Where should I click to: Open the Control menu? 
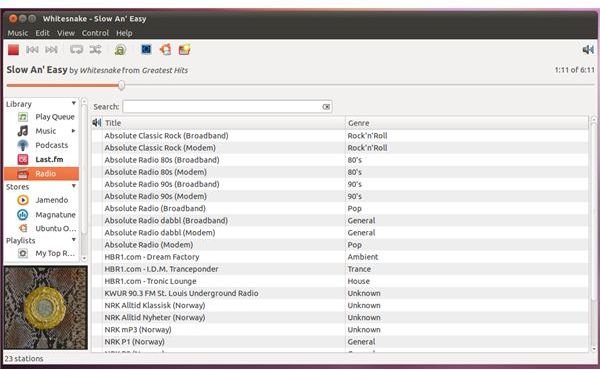pos(95,33)
